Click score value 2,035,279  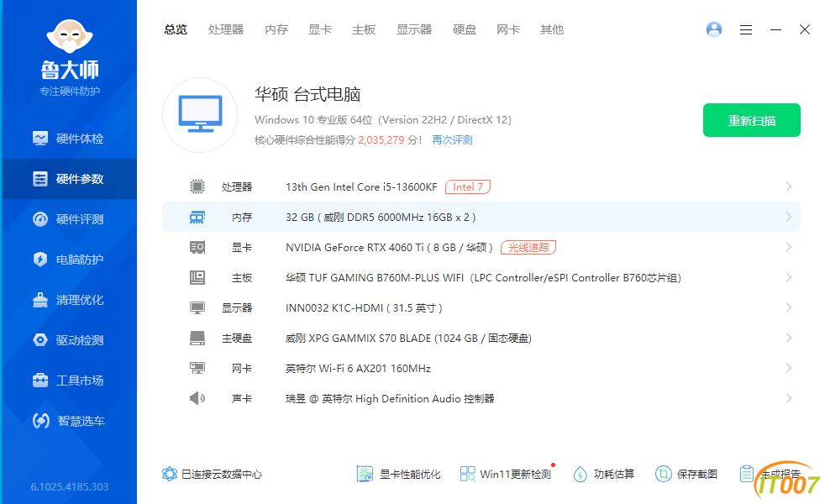(x=381, y=140)
